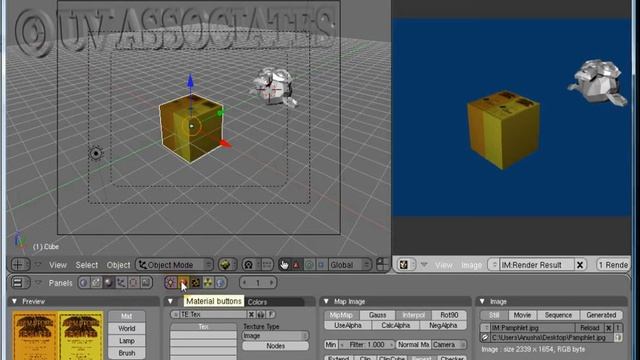This screenshot has height=360, width=640.
Task: Select Sequence as the image source
Action: tap(558, 315)
